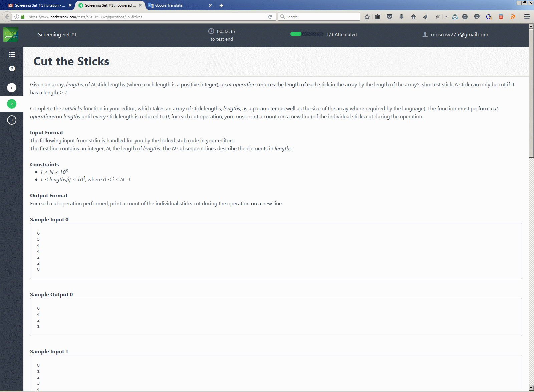Click the VMware logo in header

(x=11, y=34)
